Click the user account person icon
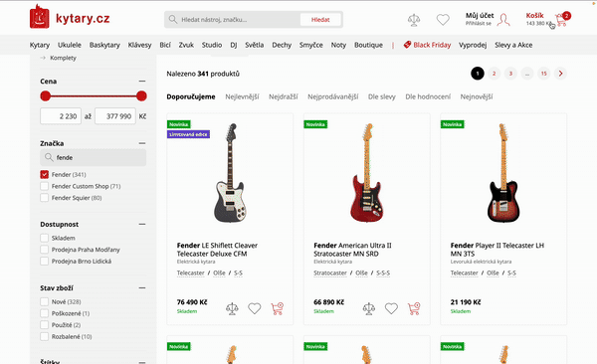Image resolution: width=597 pixels, height=364 pixels. 503,20
